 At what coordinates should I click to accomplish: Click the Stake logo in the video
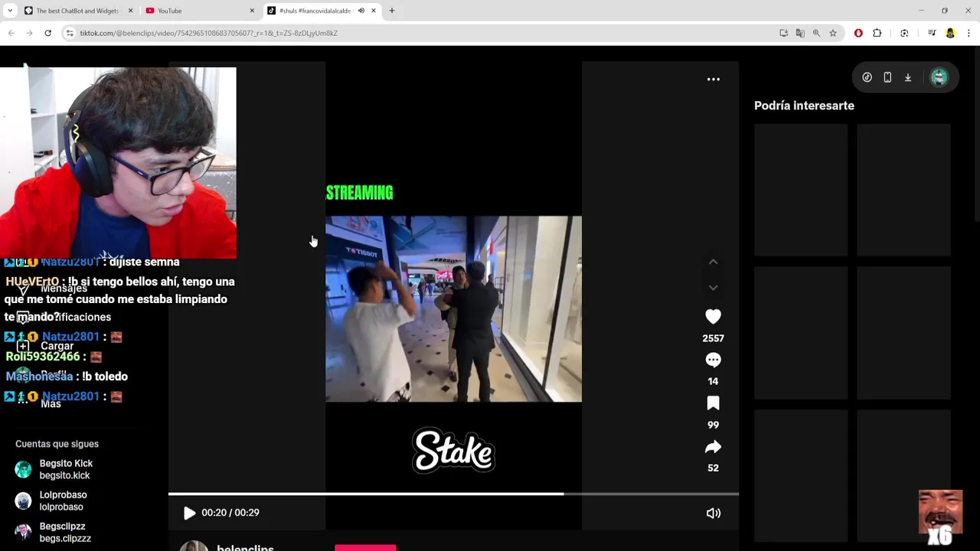click(453, 450)
